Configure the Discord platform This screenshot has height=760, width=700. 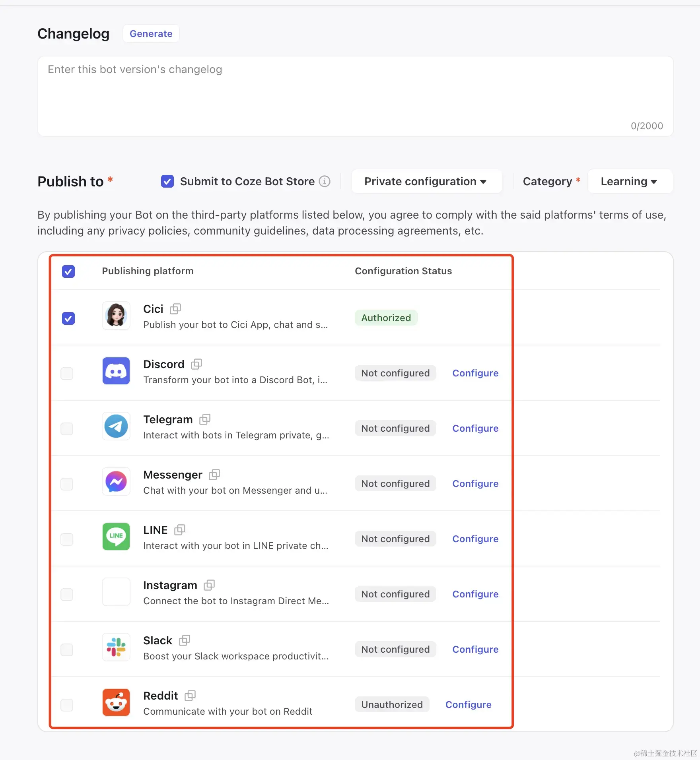(x=475, y=373)
